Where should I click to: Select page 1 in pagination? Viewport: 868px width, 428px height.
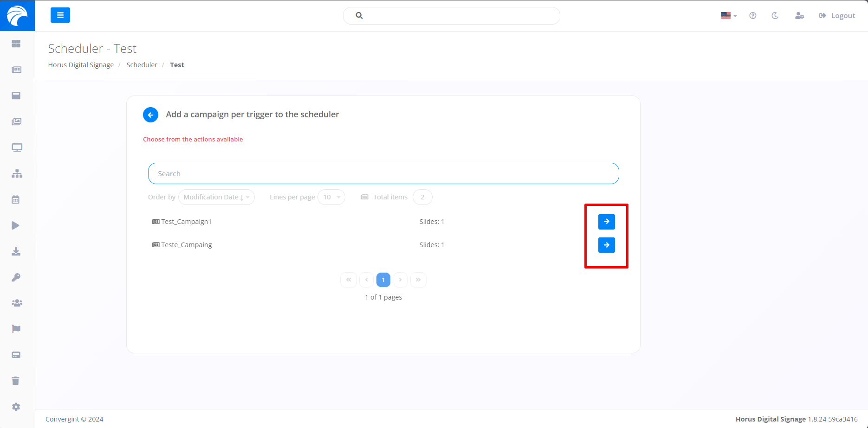383,280
